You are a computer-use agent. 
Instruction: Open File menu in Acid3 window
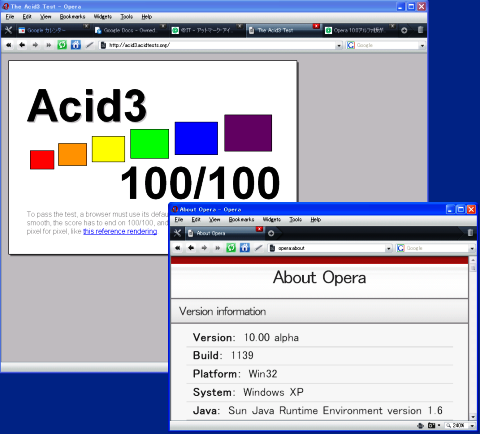click(x=10, y=17)
